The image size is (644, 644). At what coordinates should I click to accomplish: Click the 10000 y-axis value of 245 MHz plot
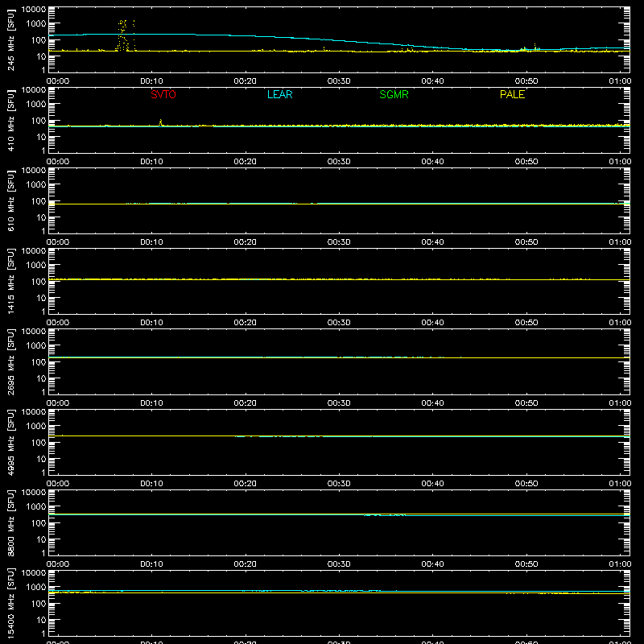[34, 10]
